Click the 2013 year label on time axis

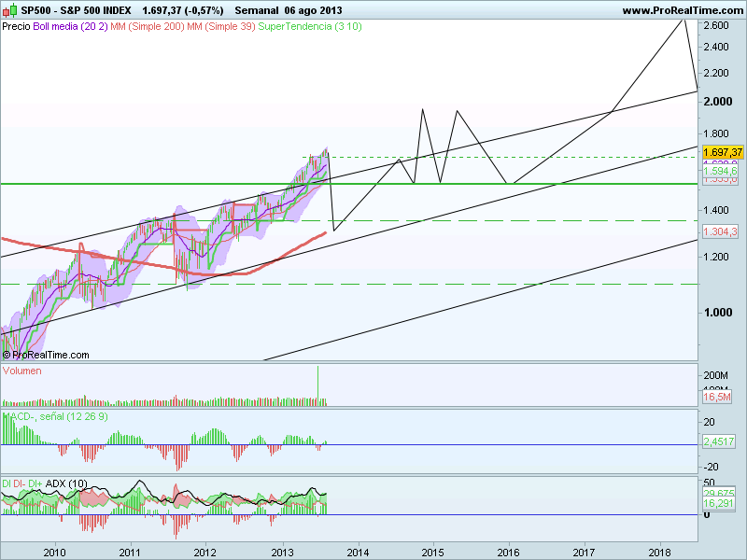click(x=283, y=553)
